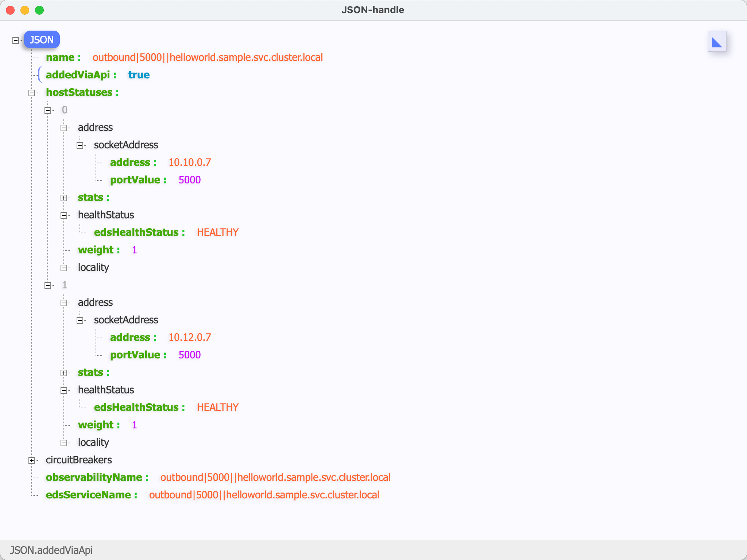Viewport: 747px width, 560px height.
Task: Collapse second healthStatus node
Action: click(64, 390)
